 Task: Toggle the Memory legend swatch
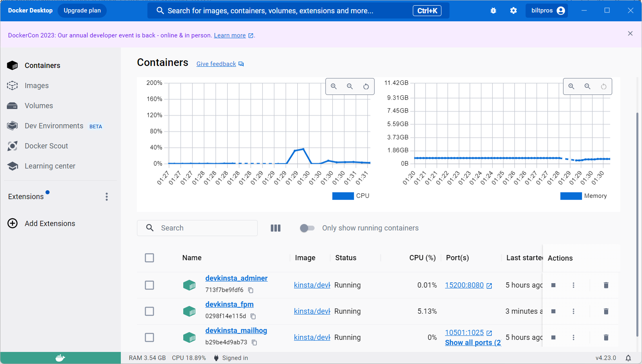(x=571, y=196)
